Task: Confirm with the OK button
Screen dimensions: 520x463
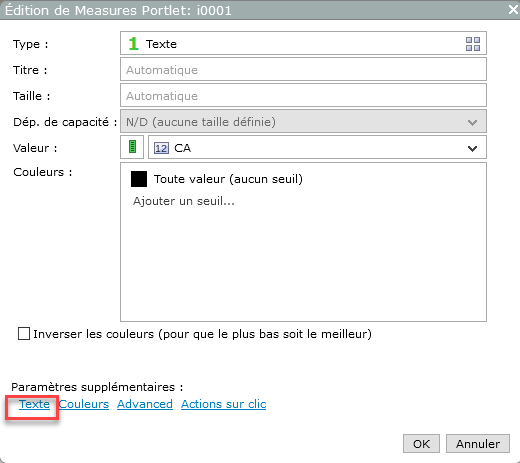Action: pyautogui.click(x=421, y=444)
